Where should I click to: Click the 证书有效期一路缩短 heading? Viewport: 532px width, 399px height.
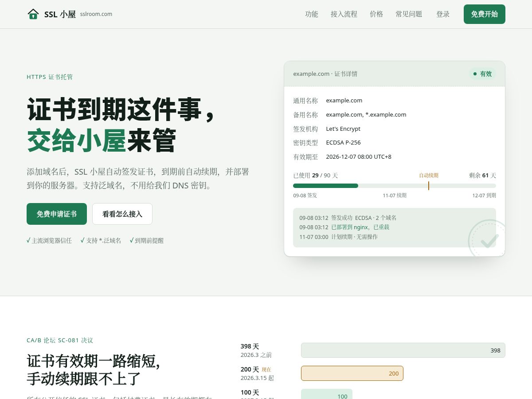pos(93,361)
